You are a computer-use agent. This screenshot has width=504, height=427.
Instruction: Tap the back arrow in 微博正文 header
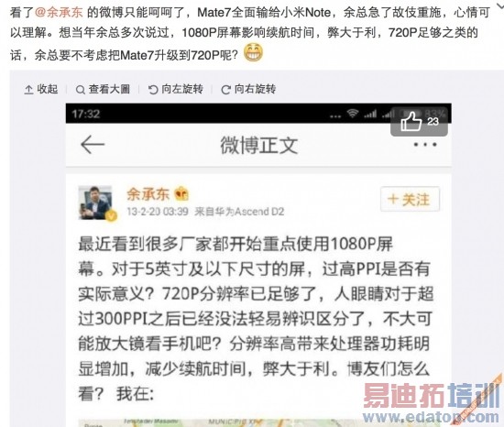[93, 144]
